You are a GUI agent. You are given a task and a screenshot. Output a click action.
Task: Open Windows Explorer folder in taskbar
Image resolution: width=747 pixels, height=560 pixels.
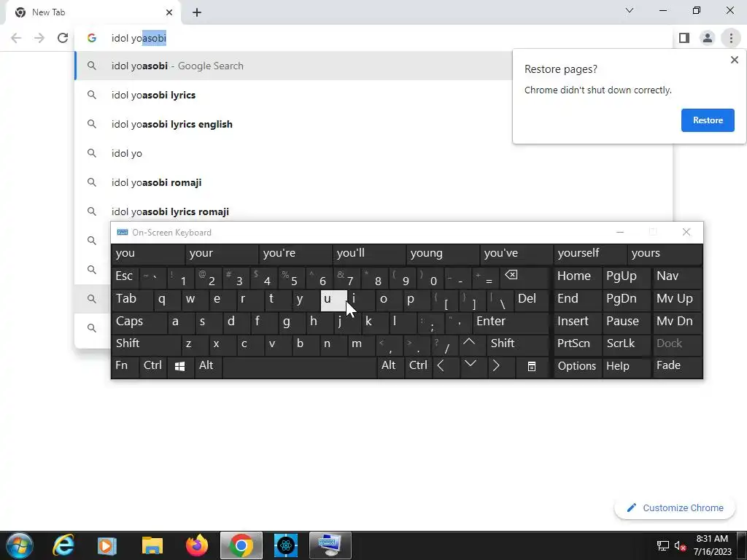click(x=152, y=545)
